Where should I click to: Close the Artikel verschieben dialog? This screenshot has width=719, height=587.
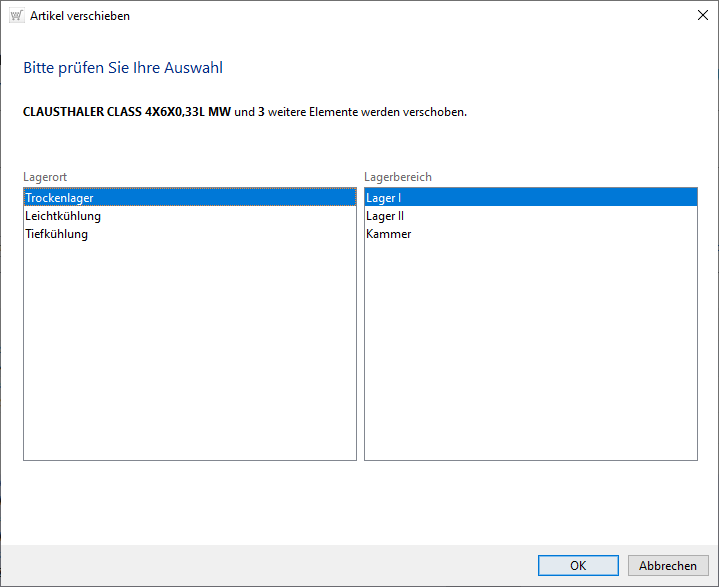click(x=701, y=16)
